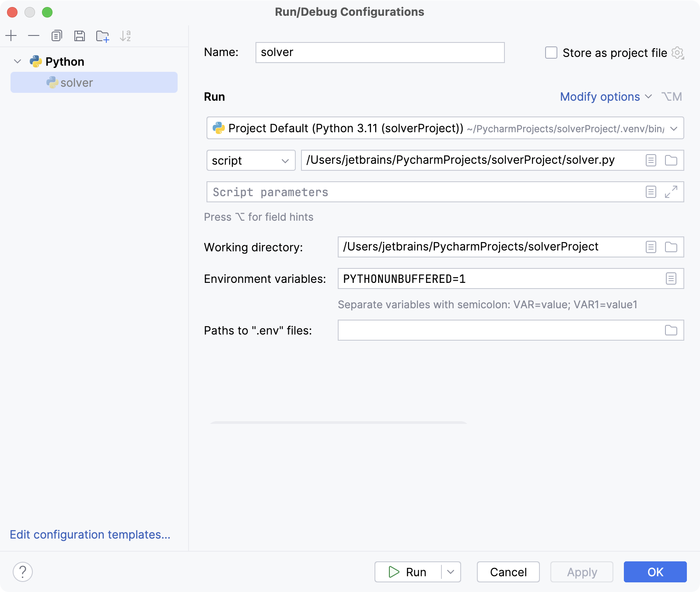Image resolution: width=700 pixels, height=592 pixels.
Task: Open Edit configuration templates link
Action: 90,535
